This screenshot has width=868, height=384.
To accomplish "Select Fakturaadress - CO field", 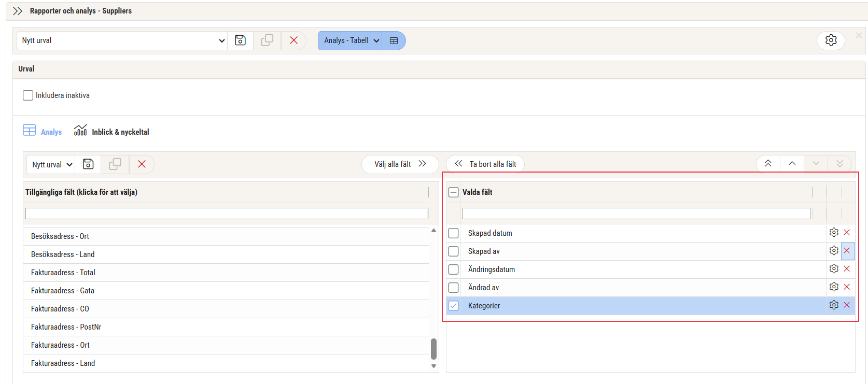I will click(x=226, y=309).
